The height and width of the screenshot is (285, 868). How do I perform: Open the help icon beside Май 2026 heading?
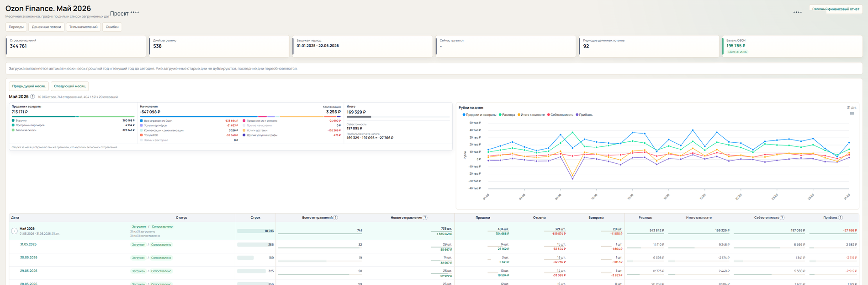click(x=32, y=97)
